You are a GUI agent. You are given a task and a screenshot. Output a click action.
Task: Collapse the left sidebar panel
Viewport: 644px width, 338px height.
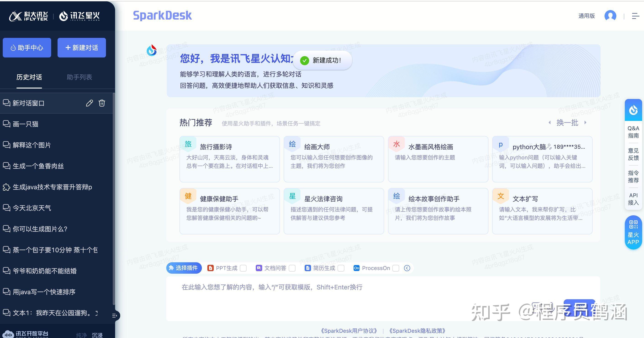pos(115,315)
